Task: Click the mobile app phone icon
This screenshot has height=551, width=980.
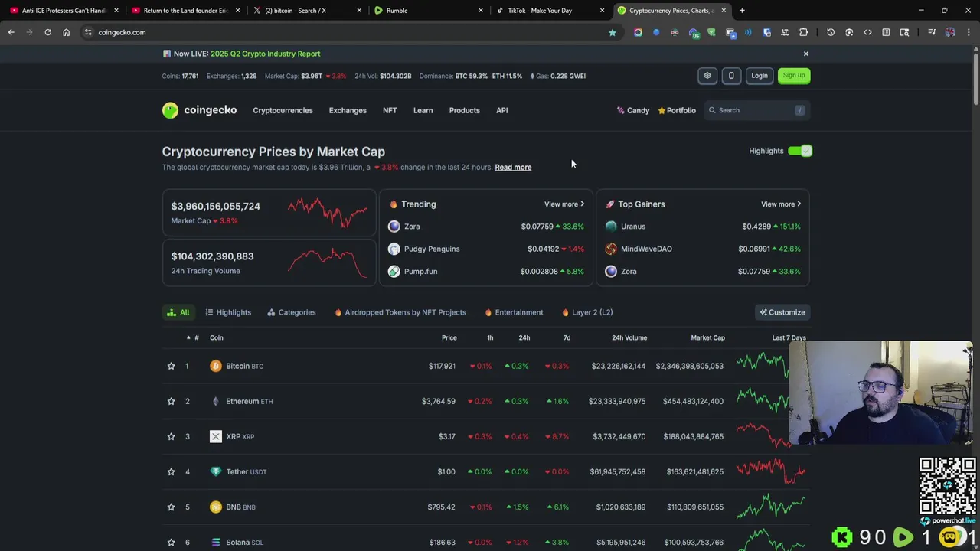Action: 731,76
